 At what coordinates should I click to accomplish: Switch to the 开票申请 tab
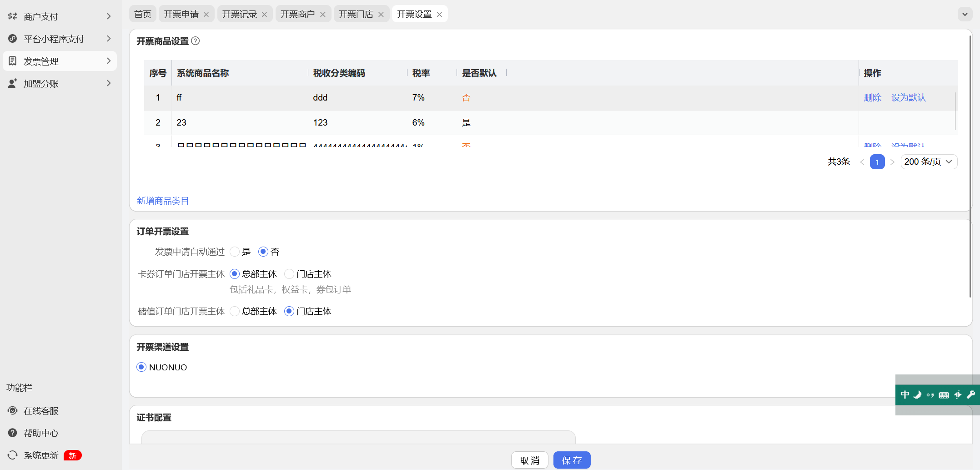pos(181,14)
